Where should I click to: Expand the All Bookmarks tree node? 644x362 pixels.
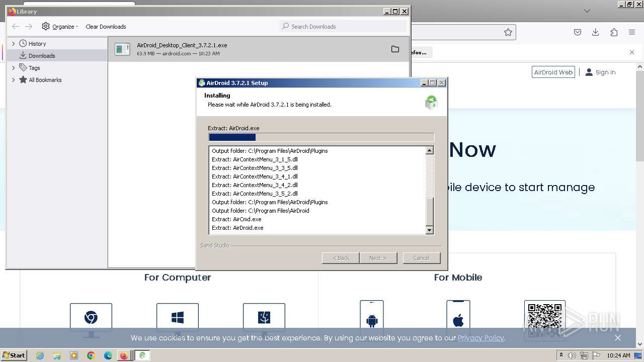[x=14, y=80]
